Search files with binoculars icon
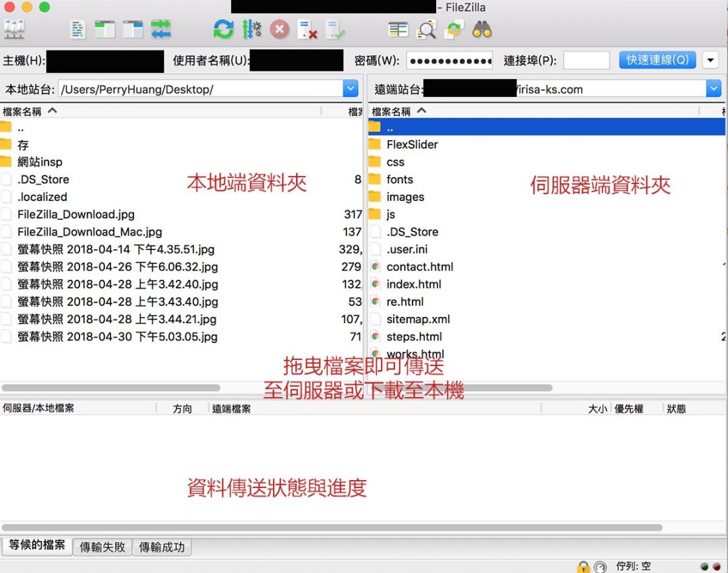728x573 pixels. (x=482, y=30)
